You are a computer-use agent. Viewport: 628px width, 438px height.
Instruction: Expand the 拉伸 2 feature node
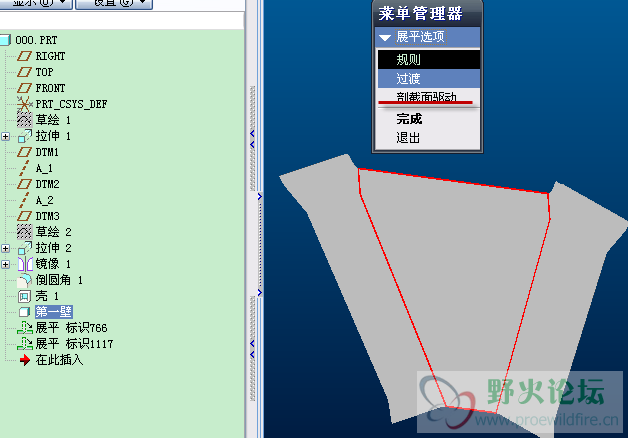coord(5,249)
